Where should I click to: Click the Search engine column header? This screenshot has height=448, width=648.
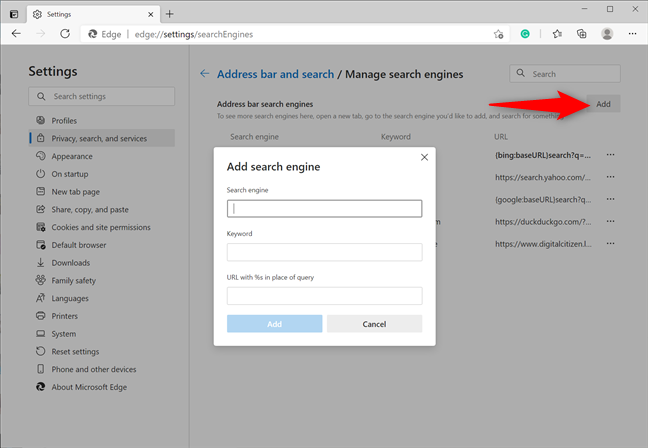click(254, 136)
